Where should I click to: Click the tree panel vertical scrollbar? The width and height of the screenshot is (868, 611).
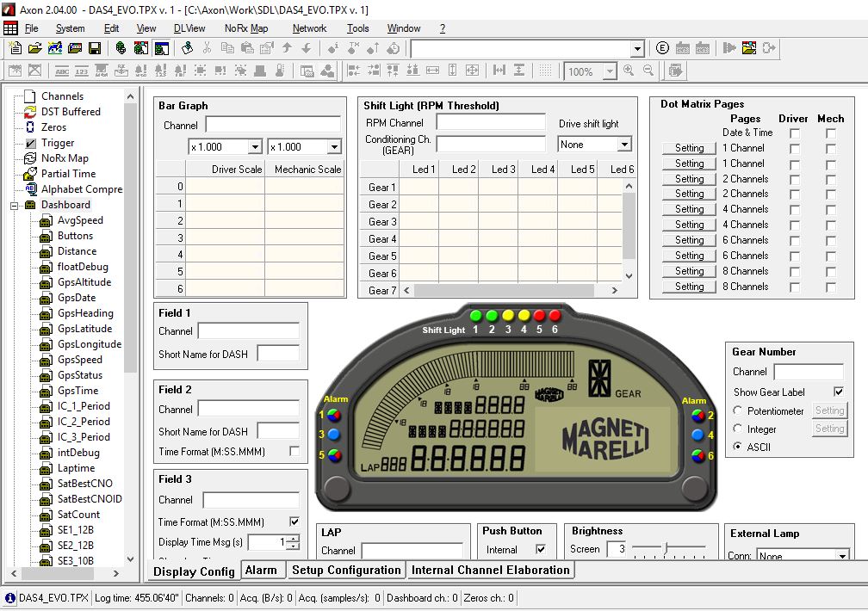(131, 328)
